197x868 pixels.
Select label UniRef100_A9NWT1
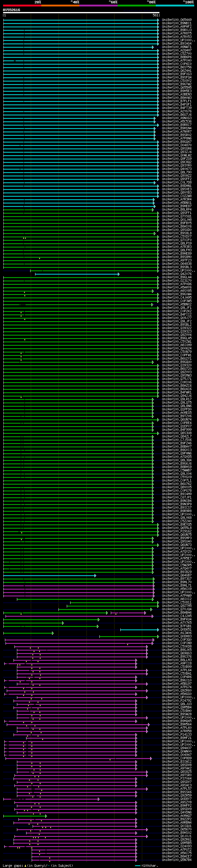(177, 47)
